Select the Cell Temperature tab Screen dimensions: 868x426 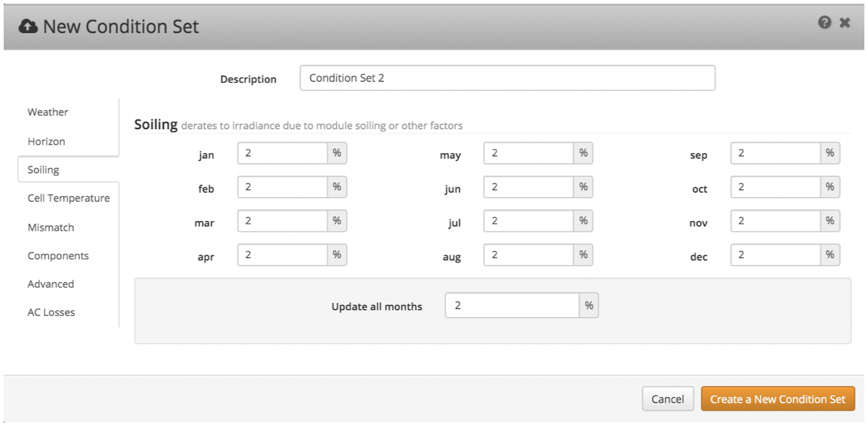point(69,198)
